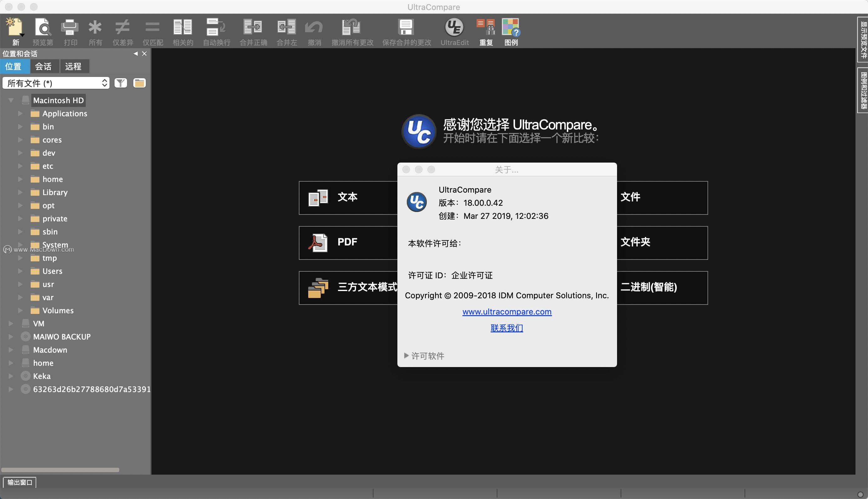Expand the Library folder arrow
The height and width of the screenshot is (499, 868).
pos(20,192)
